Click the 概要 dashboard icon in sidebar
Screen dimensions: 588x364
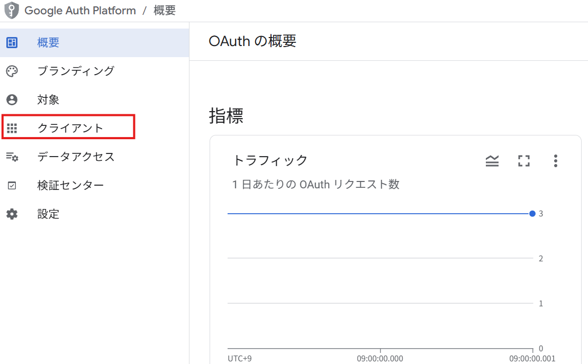[12, 43]
